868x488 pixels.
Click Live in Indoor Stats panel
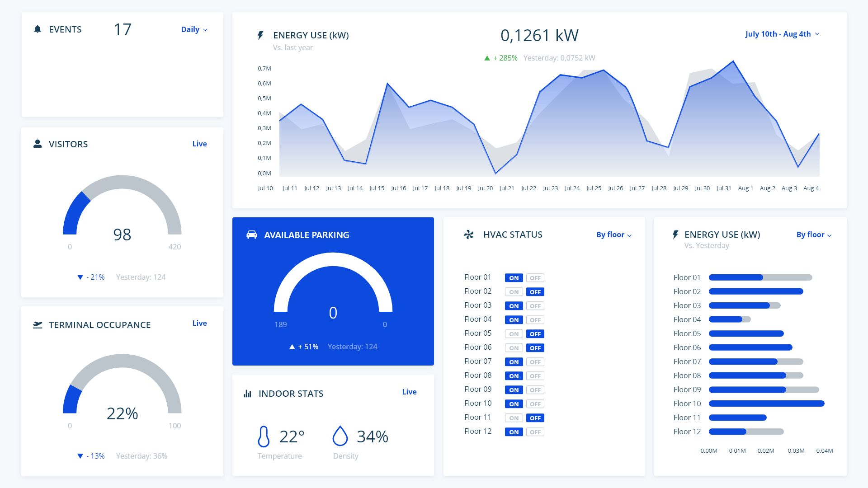pyautogui.click(x=409, y=392)
